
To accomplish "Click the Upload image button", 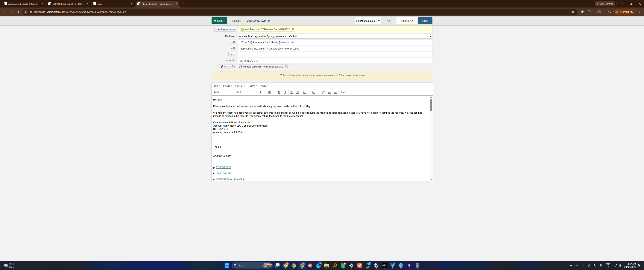I will pos(340,92).
